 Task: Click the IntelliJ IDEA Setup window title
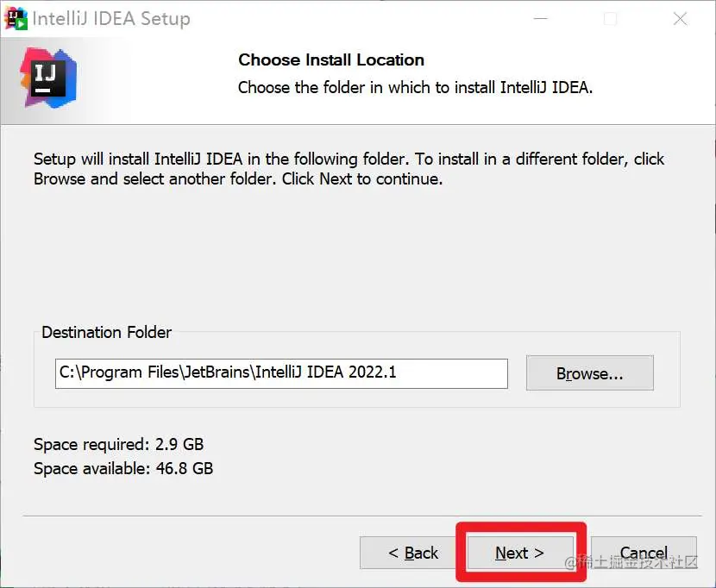[112, 17]
